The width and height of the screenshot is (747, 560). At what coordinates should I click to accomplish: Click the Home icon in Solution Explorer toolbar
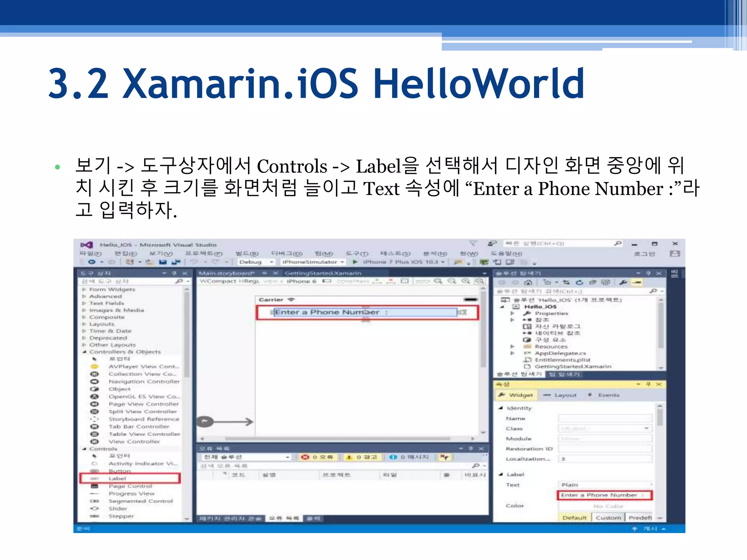pyautogui.click(x=528, y=282)
